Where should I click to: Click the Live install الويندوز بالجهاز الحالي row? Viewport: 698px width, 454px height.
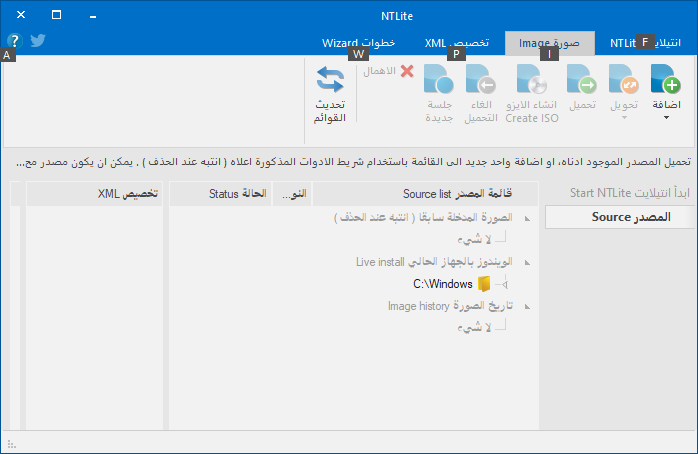click(x=434, y=262)
